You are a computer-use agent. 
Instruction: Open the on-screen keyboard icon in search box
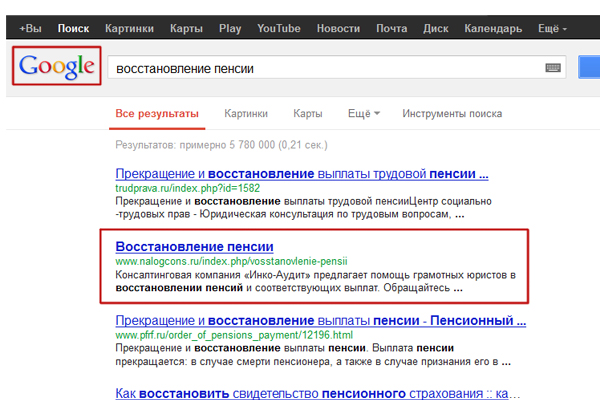click(553, 68)
